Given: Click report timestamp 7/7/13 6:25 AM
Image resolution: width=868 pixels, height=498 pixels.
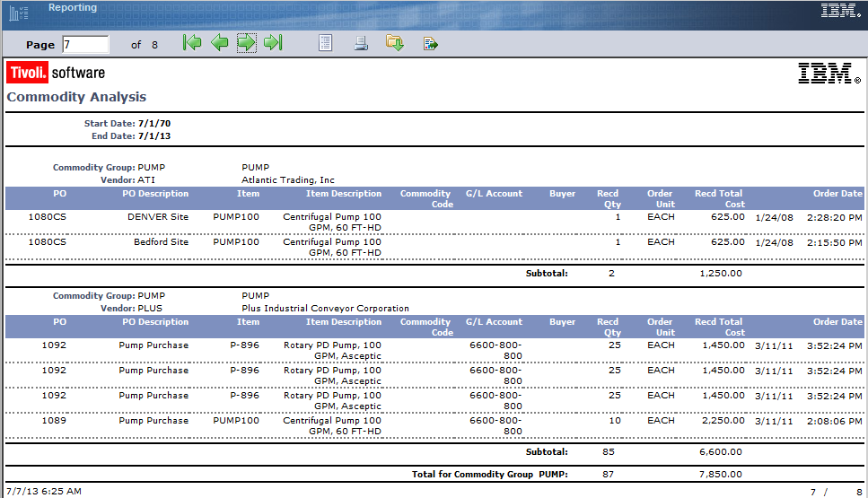Looking at the screenshot, I should [44, 492].
